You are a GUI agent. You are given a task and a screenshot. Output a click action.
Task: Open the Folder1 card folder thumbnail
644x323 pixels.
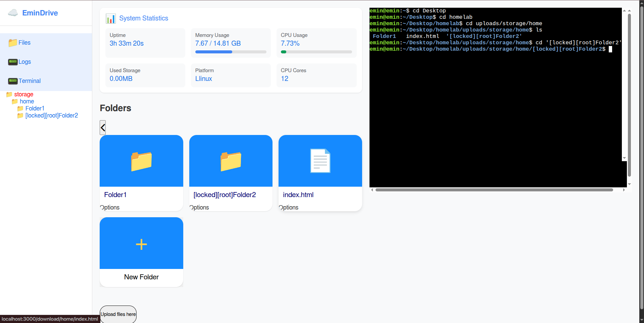[x=141, y=161]
